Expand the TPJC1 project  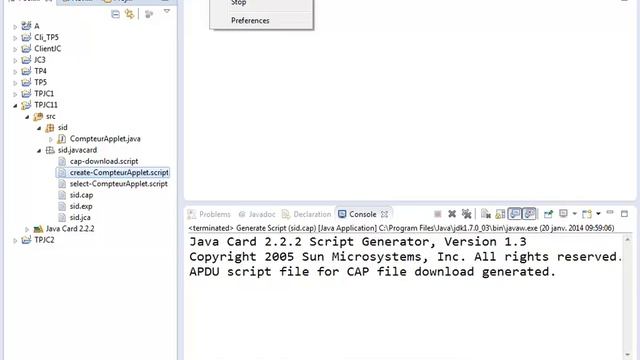15,94
